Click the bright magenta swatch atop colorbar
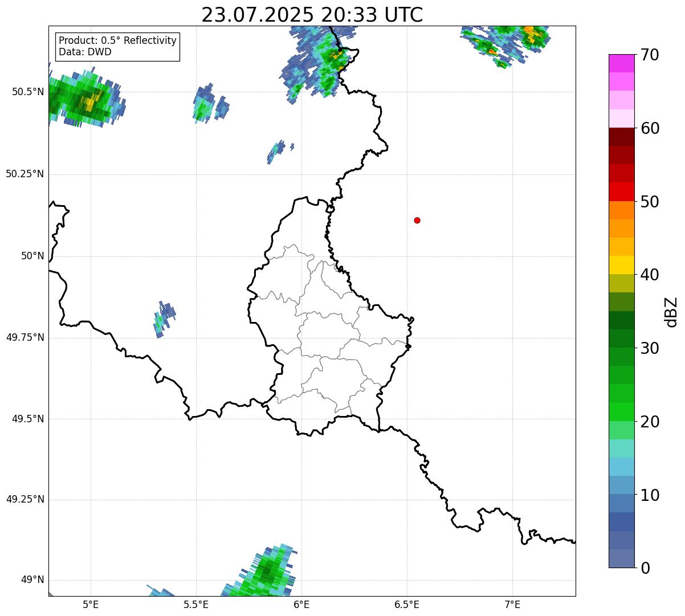Screen dimensions: 685x616 (x=622, y=63)
